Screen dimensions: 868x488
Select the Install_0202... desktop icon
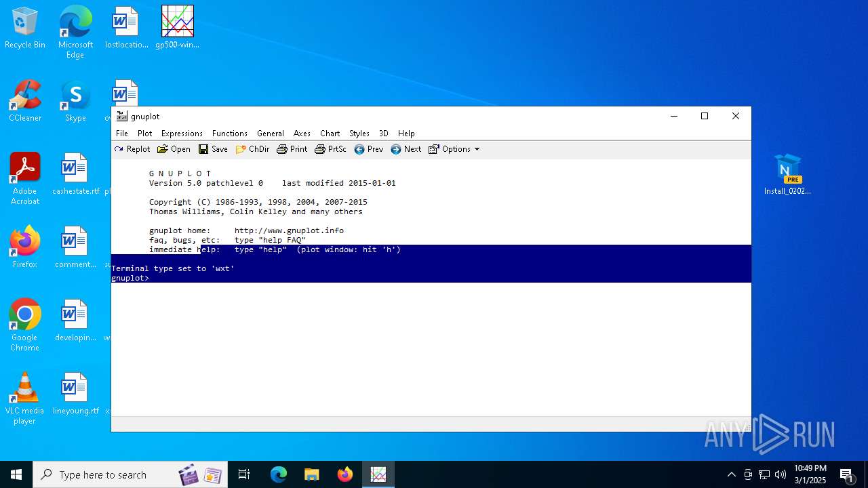(x=787, y=174)
